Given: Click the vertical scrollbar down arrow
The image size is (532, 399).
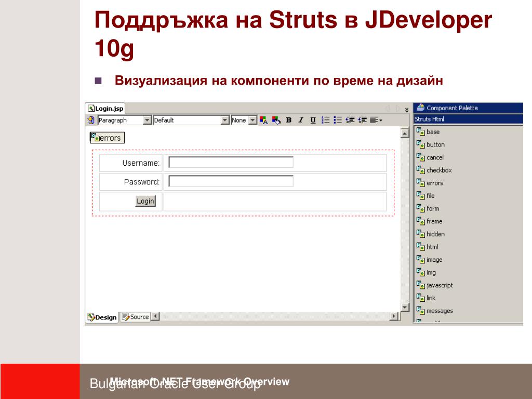Looking at the screenshot, I should coord(405,307).
